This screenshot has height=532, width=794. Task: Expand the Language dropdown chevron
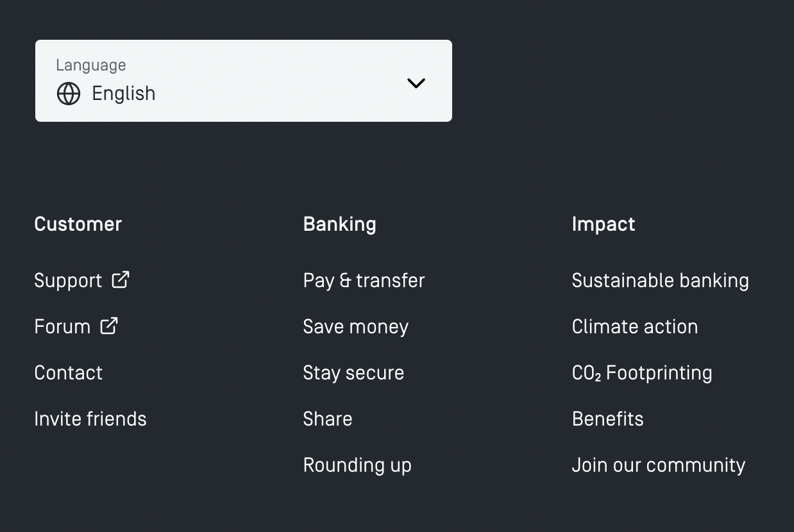pyautogui.click(x=416, y=83)
